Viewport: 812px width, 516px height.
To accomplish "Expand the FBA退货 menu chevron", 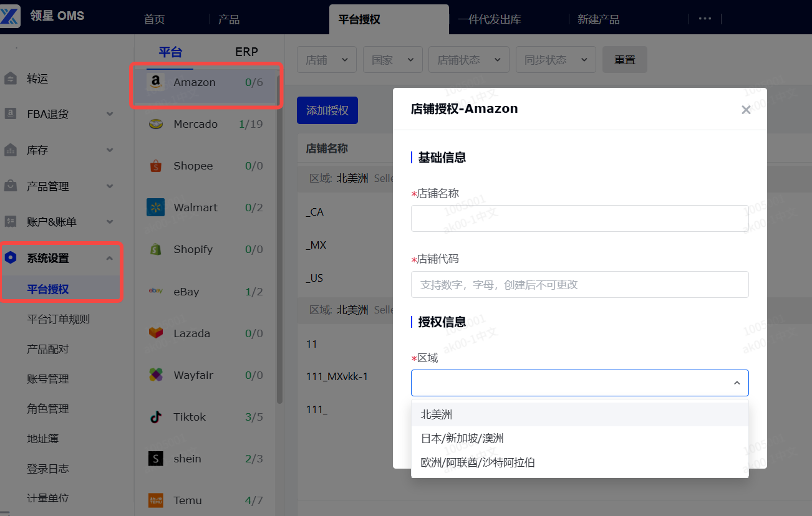I will pyautogui.click(x=110, y=114).
